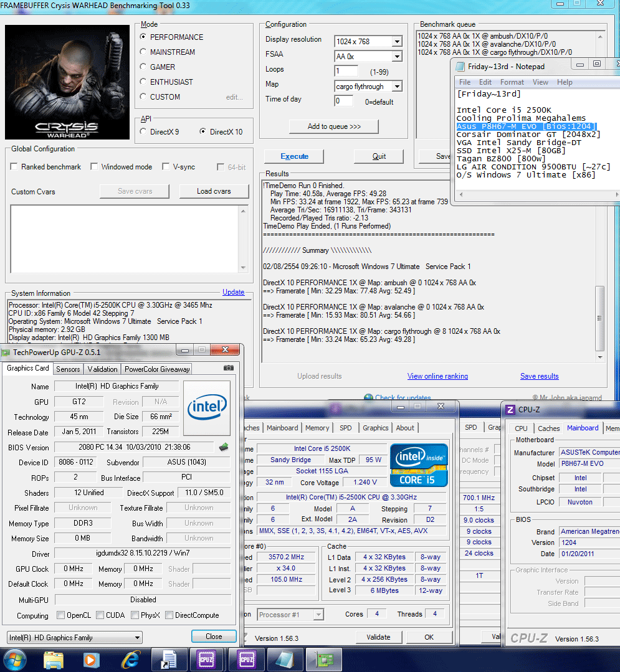Click the CPU-Z purple Z title icon
Screen dimensions: 620x672
click(x=510, y=409)
